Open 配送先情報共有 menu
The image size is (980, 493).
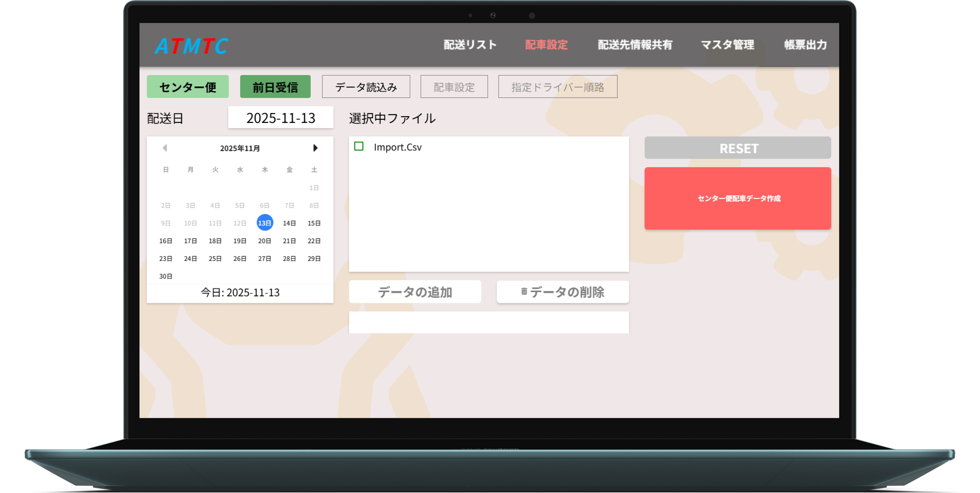pos(635,45)
